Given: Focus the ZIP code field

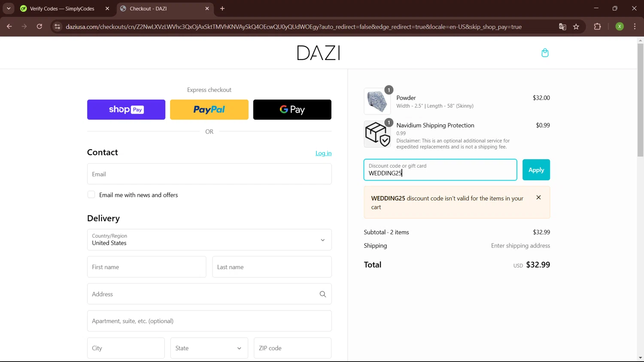Looking at the screenshot, I should (x=292, y=348).
